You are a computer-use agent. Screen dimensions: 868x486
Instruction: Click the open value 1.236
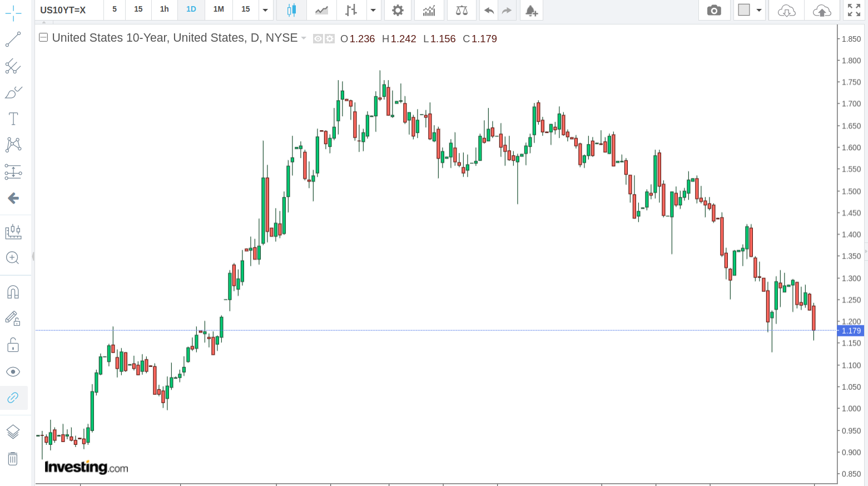[x=362, y=38]
